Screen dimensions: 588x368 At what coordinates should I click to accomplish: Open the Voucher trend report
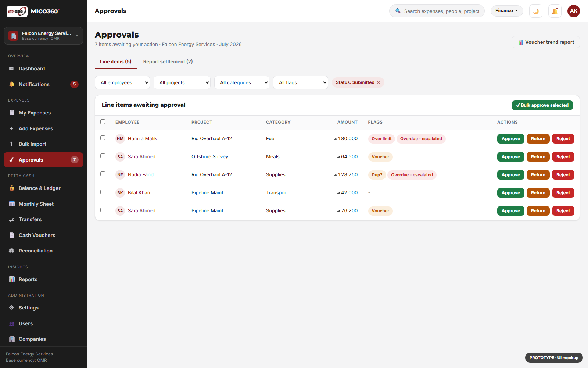point(546,42)
